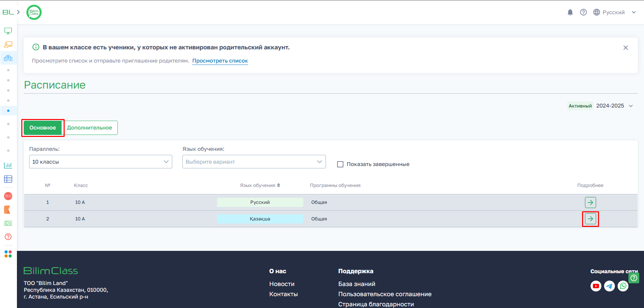Click the monitor icon in sidebar
The image size is (644, 308).
pos(8,31)
